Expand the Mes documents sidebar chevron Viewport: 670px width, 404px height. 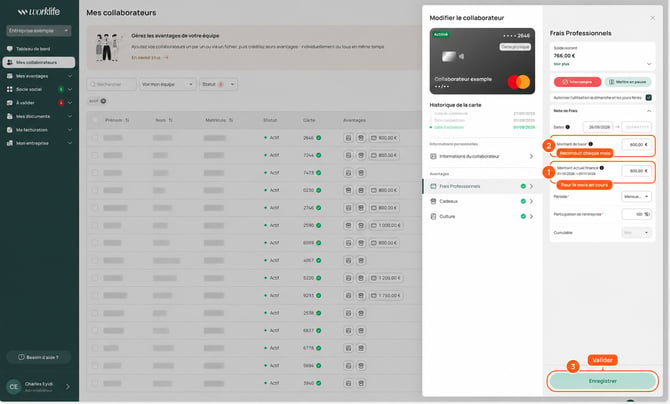tap(70, 116)
